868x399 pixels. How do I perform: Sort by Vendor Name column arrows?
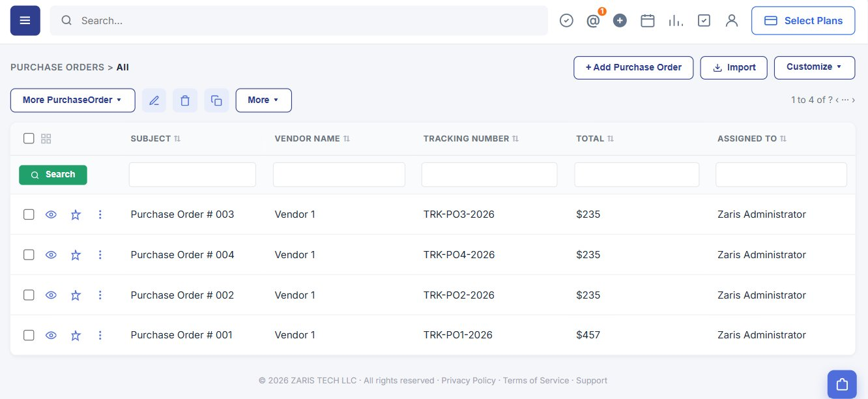(347, 139)
